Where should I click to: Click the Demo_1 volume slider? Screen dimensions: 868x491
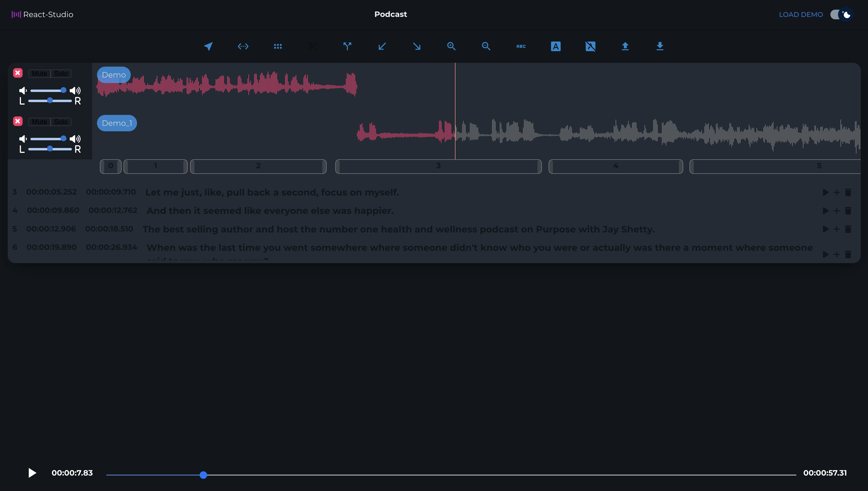pos(47,139)
